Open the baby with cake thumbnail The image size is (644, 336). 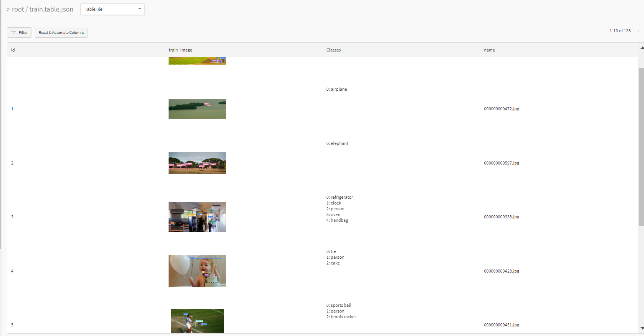[197, 271]
